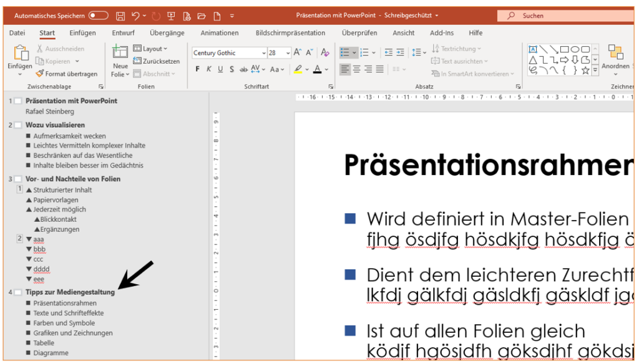Open the Aa change case dropdown

276,69
